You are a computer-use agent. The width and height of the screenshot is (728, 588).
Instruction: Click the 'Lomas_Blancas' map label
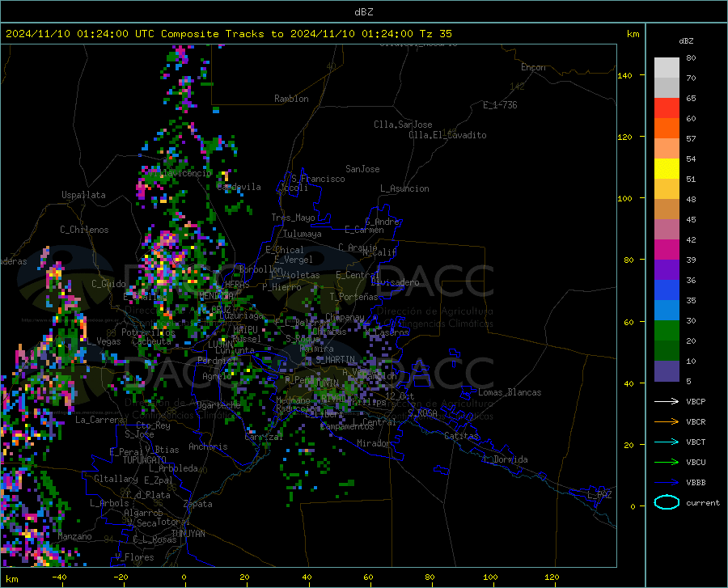click(510, 392)
